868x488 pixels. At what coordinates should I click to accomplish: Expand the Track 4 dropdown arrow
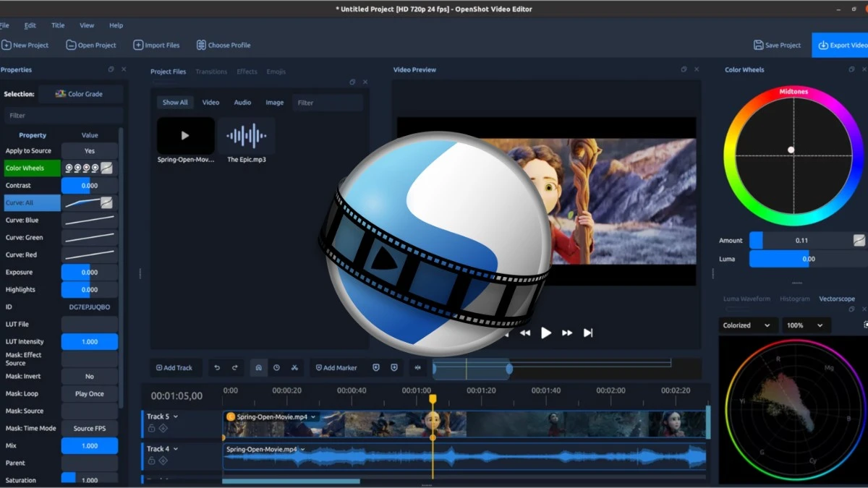tap(176, 449)
